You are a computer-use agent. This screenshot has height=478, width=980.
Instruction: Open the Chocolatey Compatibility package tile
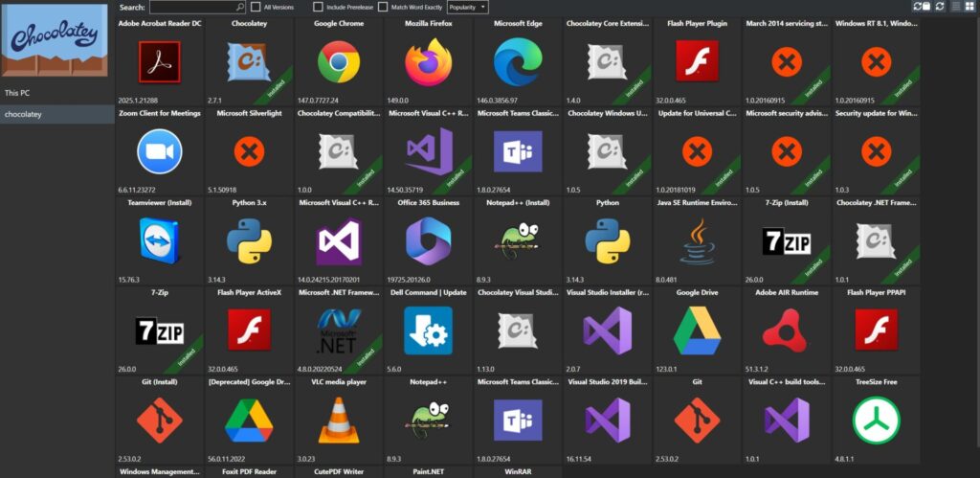pos(339,151)
